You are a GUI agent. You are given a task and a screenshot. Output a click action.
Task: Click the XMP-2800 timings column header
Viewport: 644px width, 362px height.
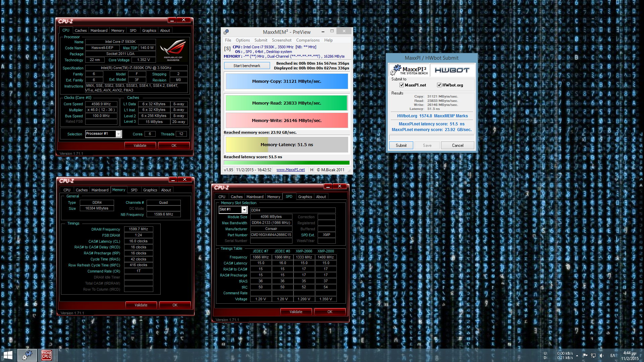[326, 251]
